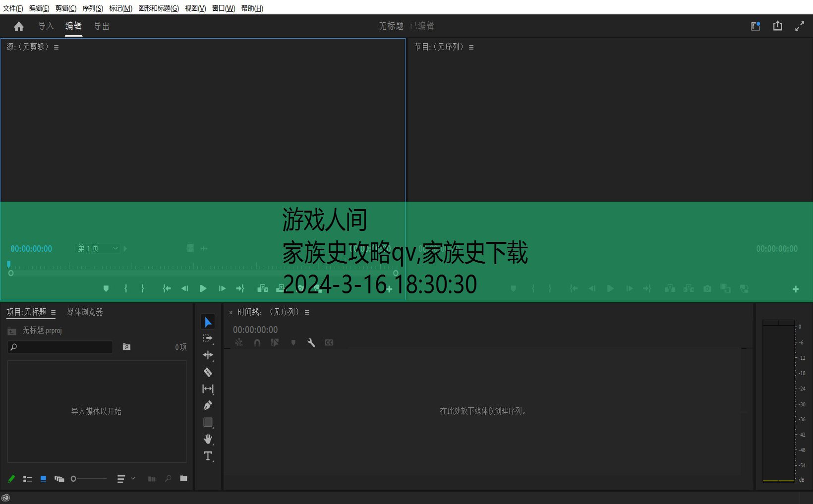The height and width of the screenshot is (504, 813).
Task: Select the Hand tool
Action: point(208,439)
